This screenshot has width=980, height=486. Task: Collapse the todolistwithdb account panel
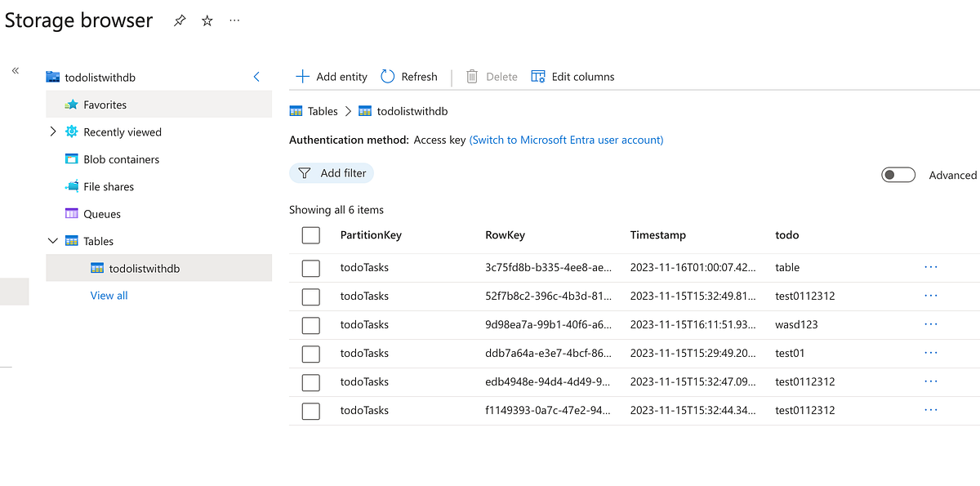[256, 76]
